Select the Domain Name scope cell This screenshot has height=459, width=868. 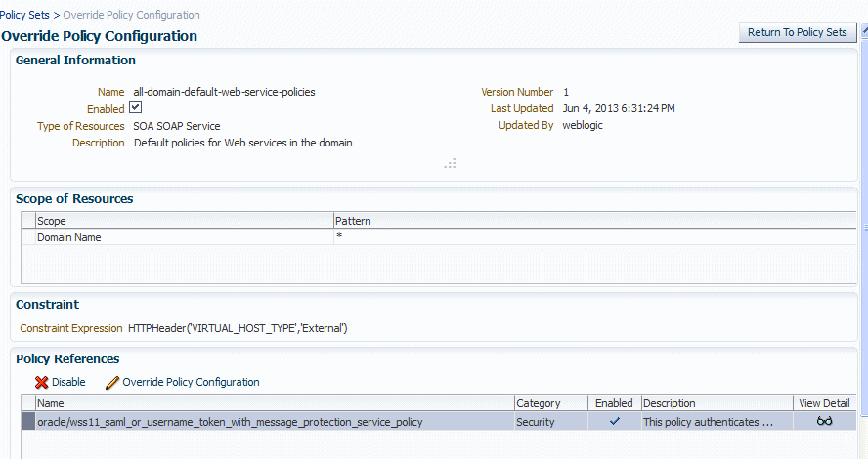point(185,237)
